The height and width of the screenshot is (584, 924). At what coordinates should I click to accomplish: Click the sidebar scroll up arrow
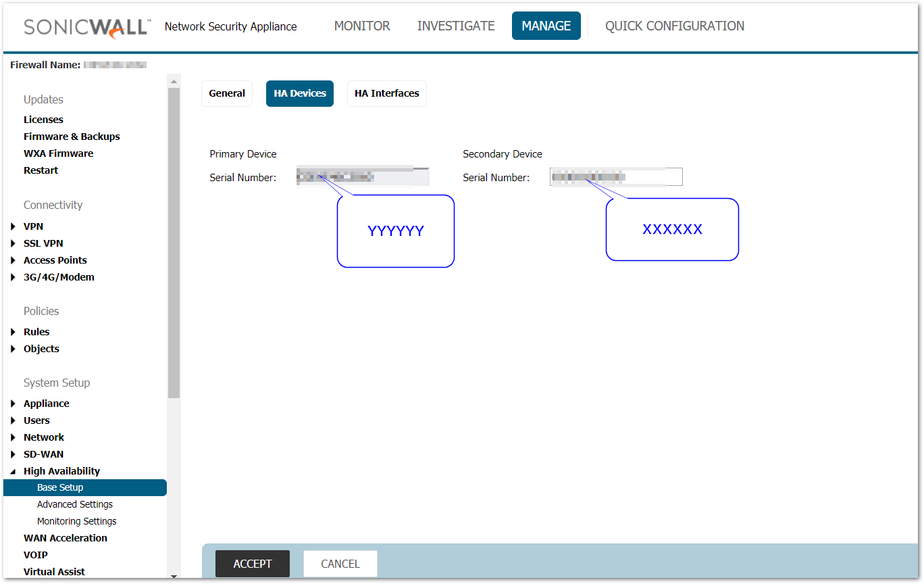click(174, 82)
